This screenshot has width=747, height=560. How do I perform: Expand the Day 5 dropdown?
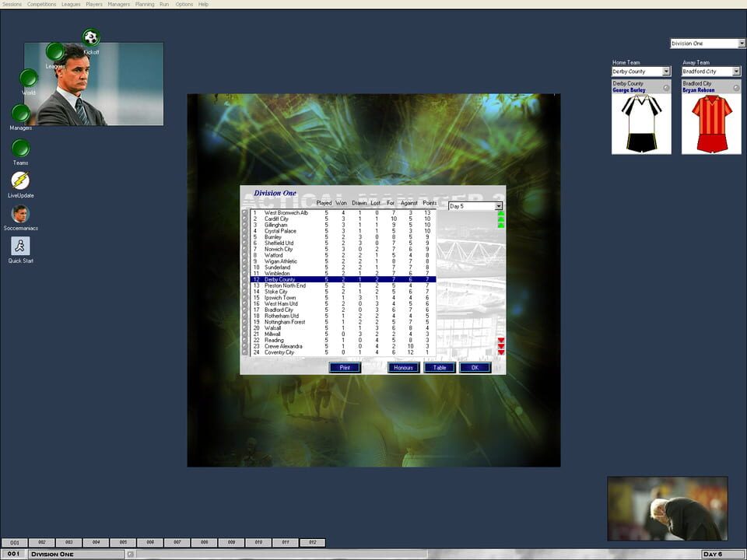[x=499, y=206]
